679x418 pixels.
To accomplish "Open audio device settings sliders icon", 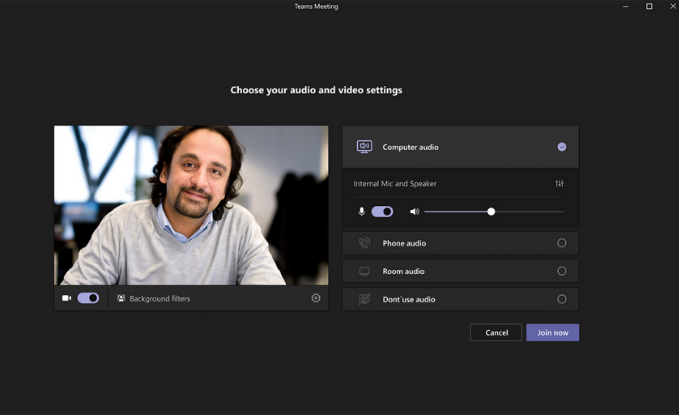I will (559, 184).
